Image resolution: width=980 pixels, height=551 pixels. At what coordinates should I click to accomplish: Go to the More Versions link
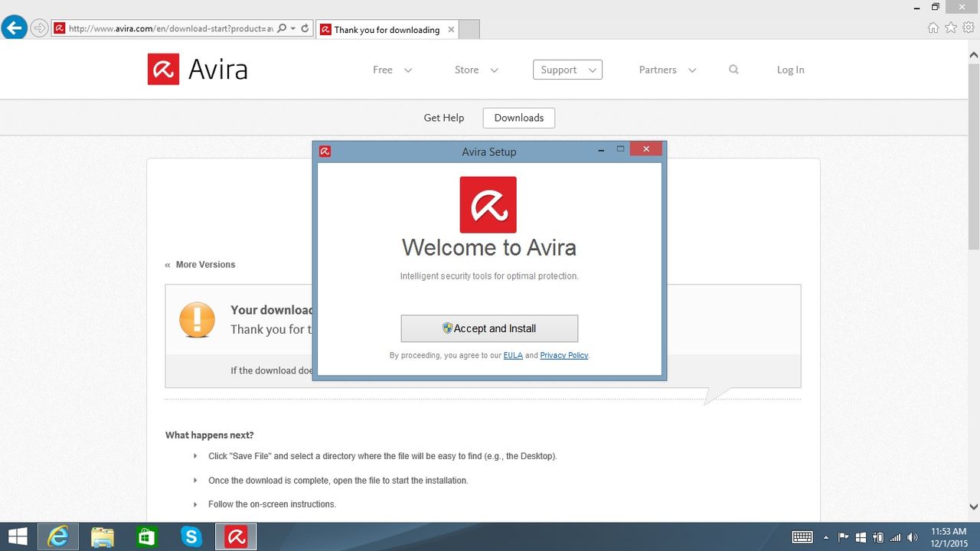coord(205,265)
